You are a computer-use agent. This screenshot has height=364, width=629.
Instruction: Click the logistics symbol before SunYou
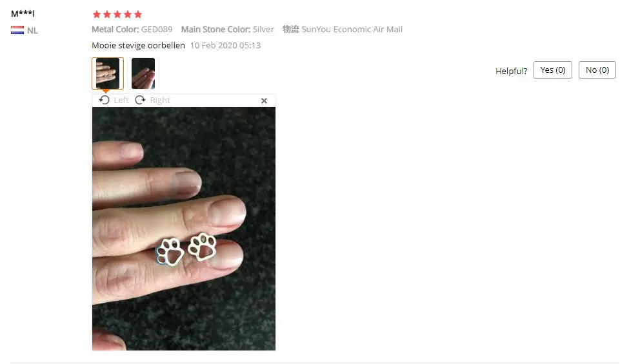(x=291, y=29)
